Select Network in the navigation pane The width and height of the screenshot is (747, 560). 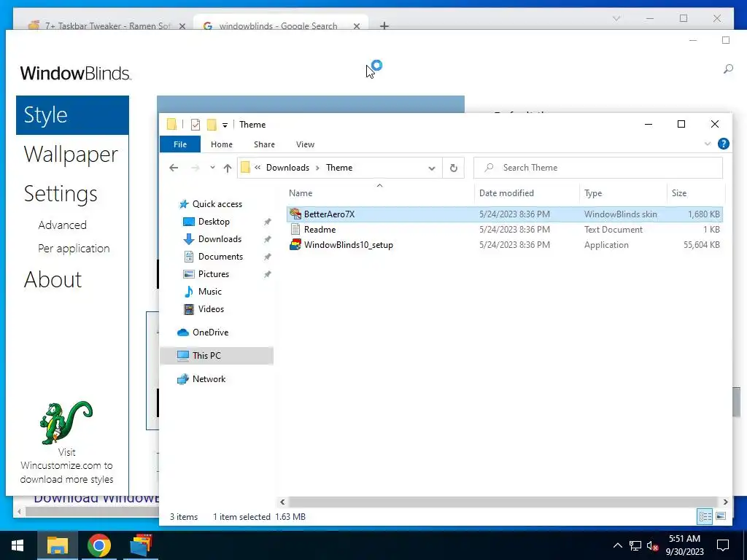209,379
